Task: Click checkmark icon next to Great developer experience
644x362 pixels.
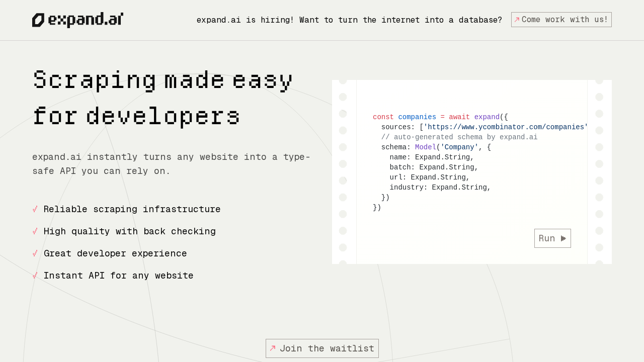Action: [35, 253]
